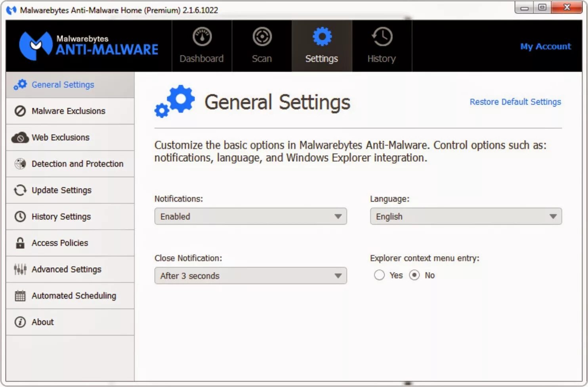Click the Update Settings refresh arrows icon

(x=20, y=190)
